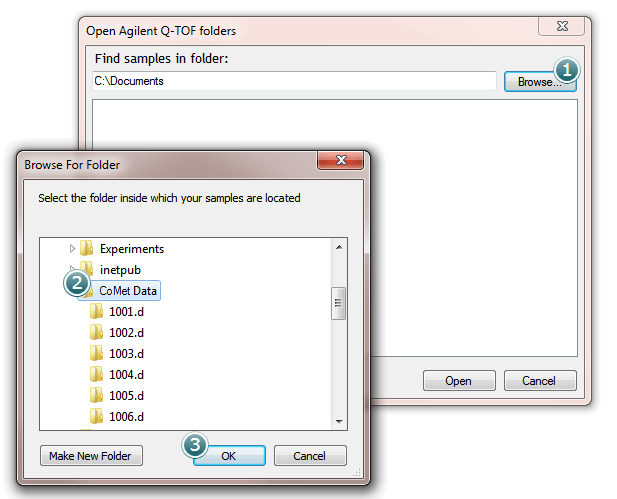Click the 1006.d folder icon
Screen dimensions: 617x499
click(96, 416)
